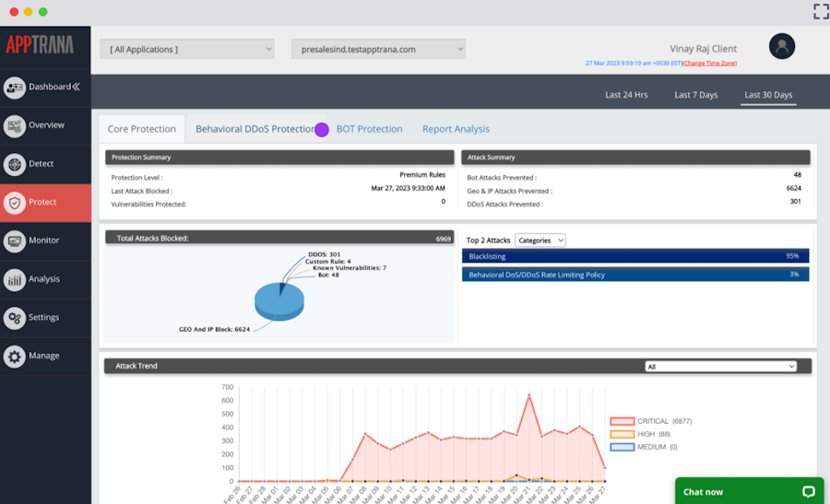Click the Bot: 48 pie label

(x=328, y=275)
